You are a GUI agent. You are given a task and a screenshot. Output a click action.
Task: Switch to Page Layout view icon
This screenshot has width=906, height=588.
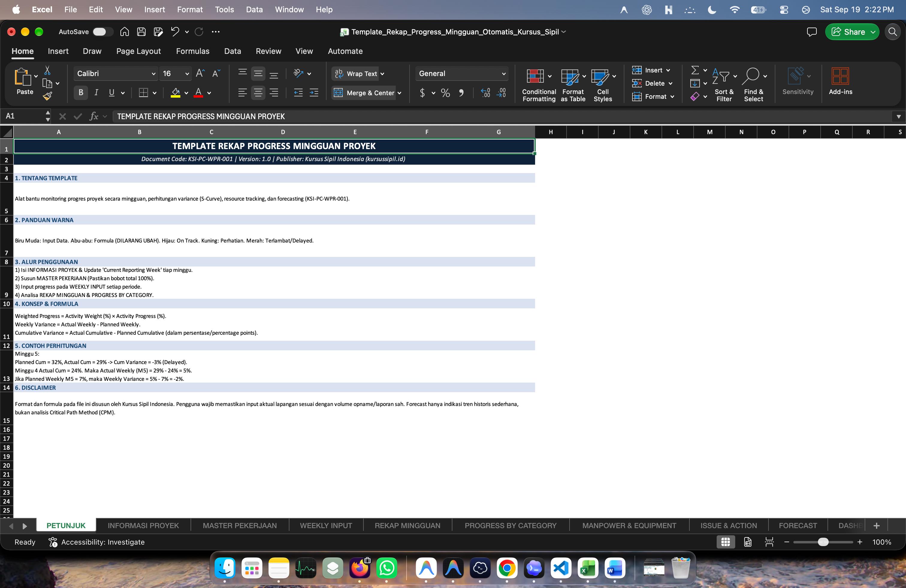pos(748,542)
